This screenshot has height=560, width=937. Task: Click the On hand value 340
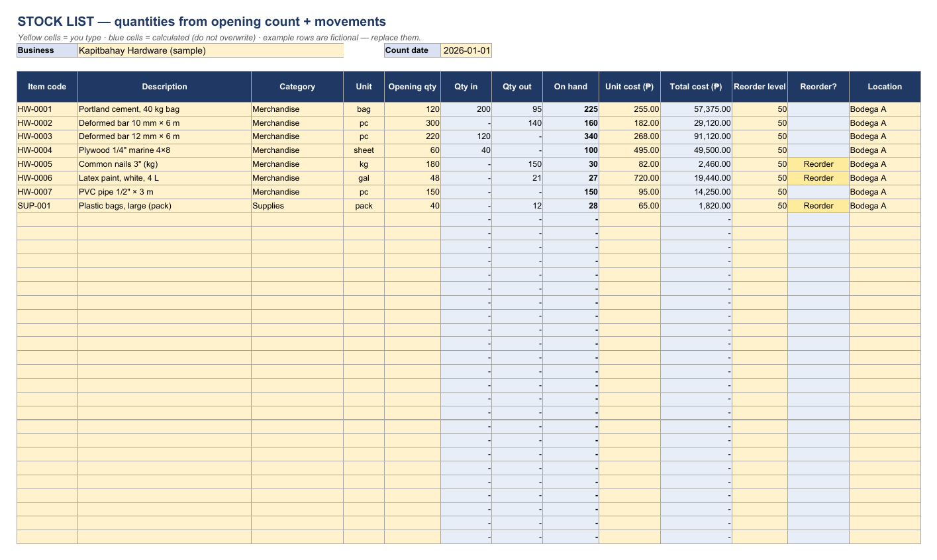click(x=571, y=136)
